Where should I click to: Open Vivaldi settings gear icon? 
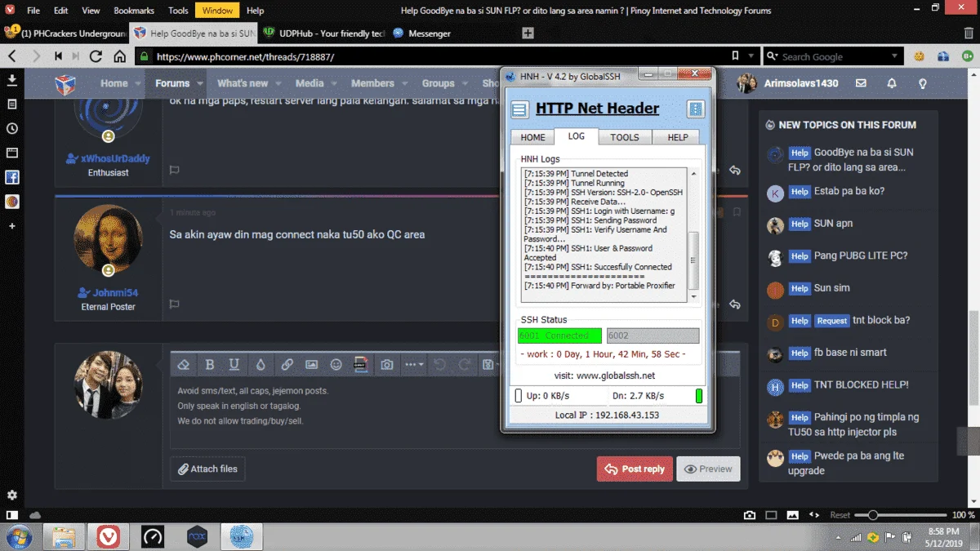[12, 495]
